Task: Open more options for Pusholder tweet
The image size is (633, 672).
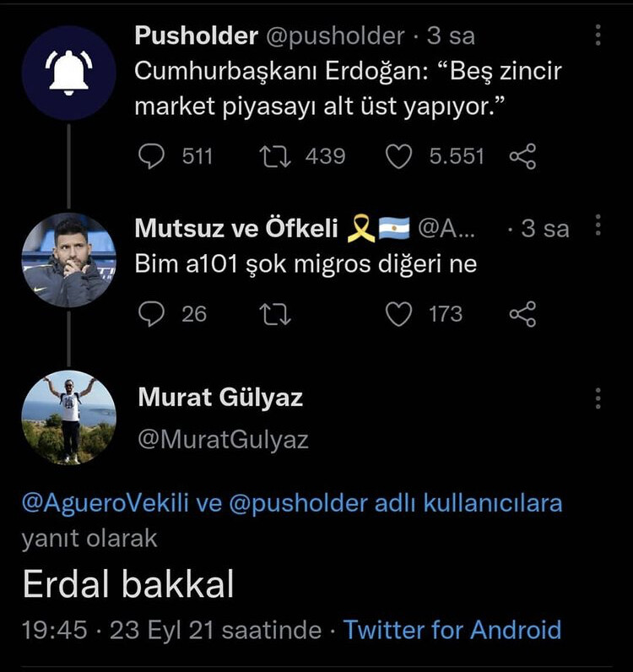Action: pyautogui.click(x=598, y=35)
